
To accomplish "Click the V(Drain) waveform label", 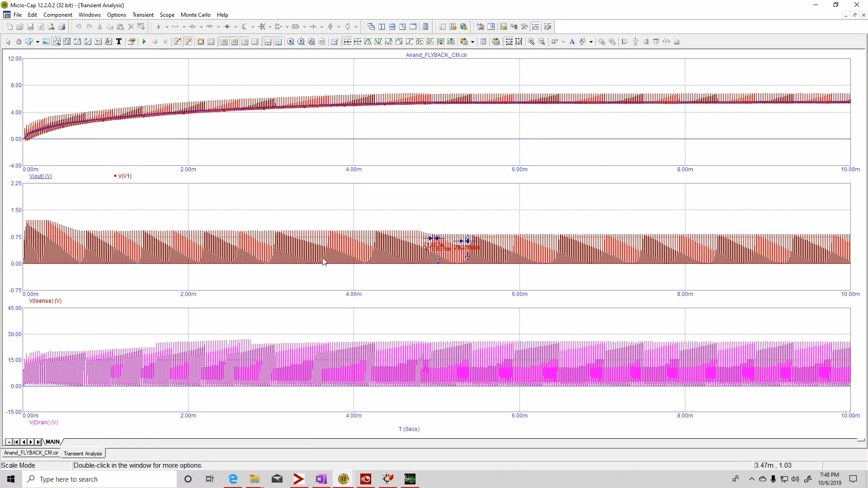I will (x=43, y=422).
